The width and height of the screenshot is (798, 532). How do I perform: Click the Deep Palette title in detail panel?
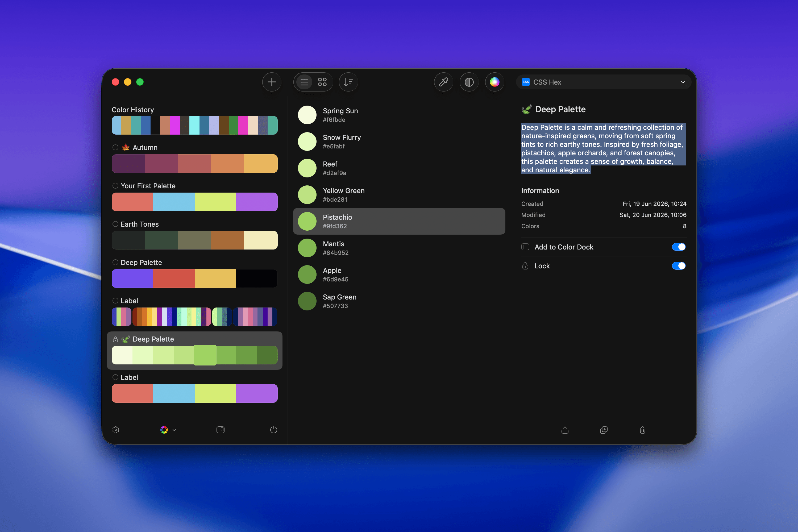(x=560, y=109)
